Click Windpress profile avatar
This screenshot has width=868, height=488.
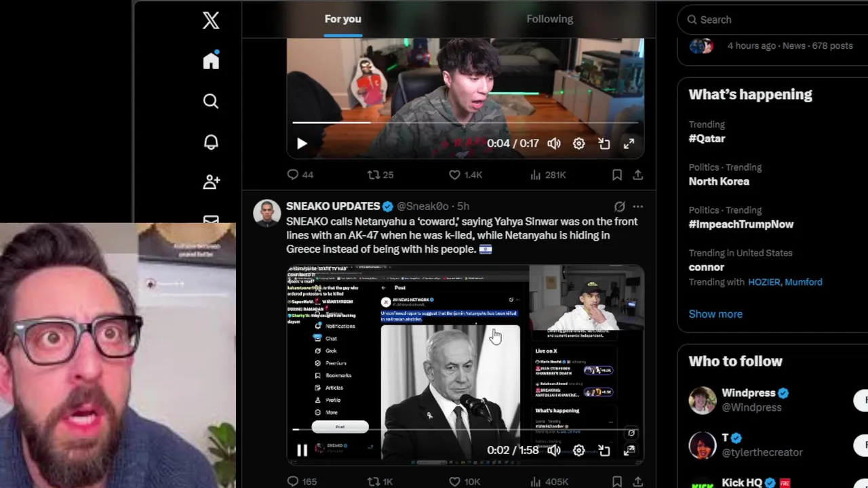click(703, 400)
